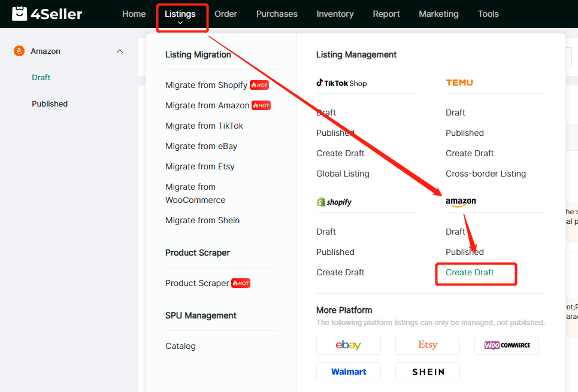Open Shopify Create Draft

coord(340,272)
